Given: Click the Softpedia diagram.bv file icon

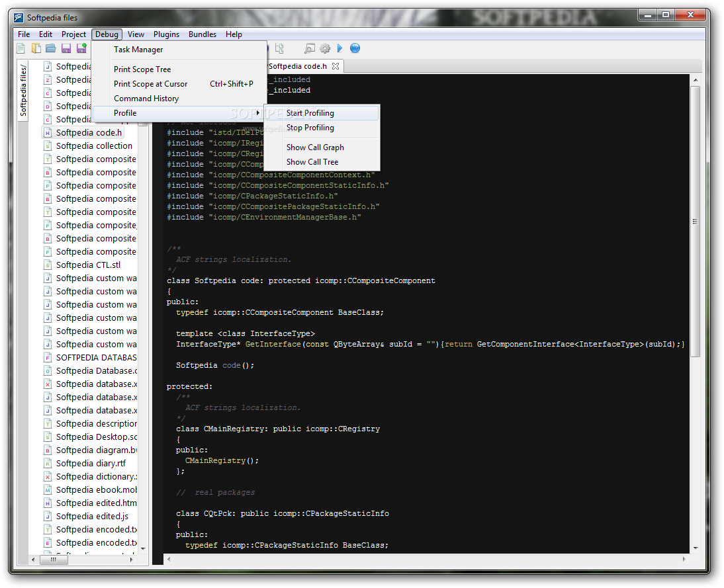Looking at the screenshot, I should pos(48,450).
